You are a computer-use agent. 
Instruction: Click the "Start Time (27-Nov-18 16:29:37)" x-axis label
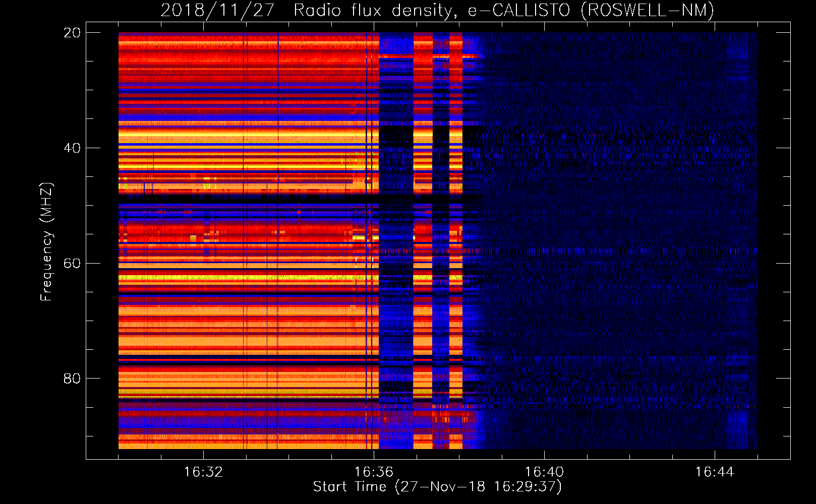pyautogui.click(x=437, y=487)
